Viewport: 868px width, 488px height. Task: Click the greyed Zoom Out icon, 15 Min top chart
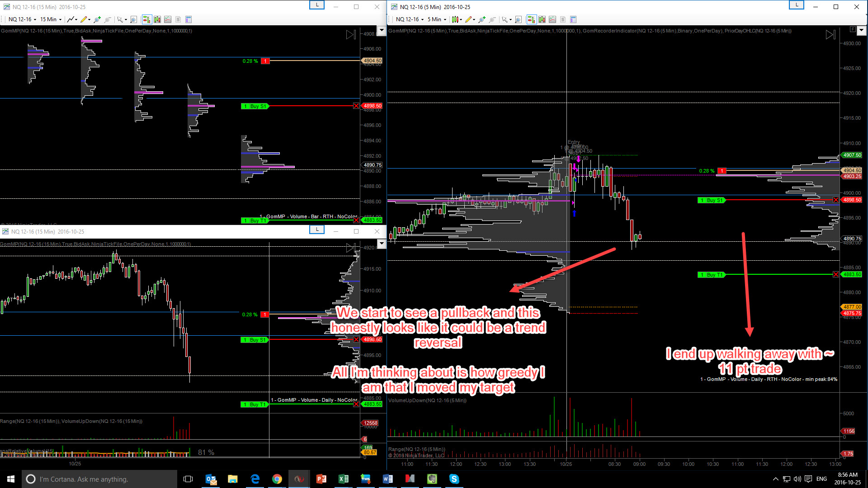pyautogui.click(x=108, y=19)
